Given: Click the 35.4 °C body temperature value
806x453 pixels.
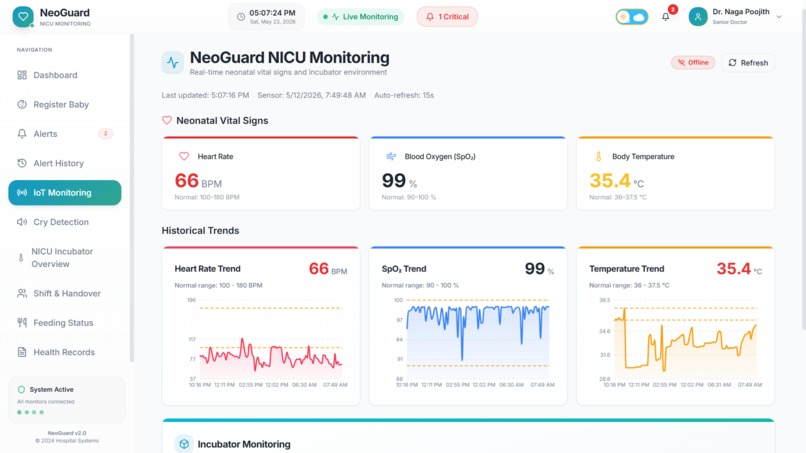Looking at the screenshot, I should coord(616,181).
